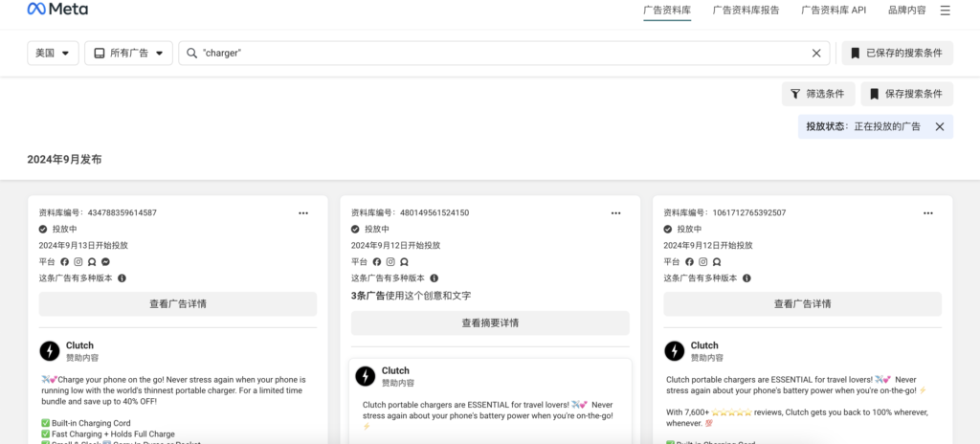Remove the 投放状态 filter chip
Screen dimensions: 980x444
940,126
